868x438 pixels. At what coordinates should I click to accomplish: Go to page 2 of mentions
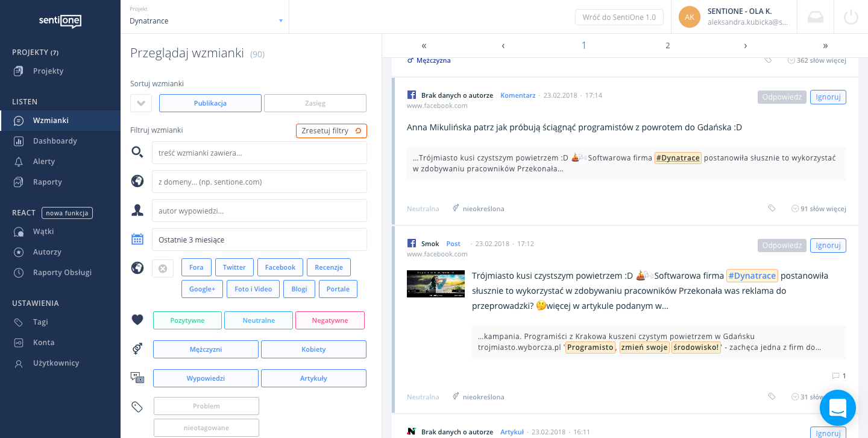[x=667, y=46]
